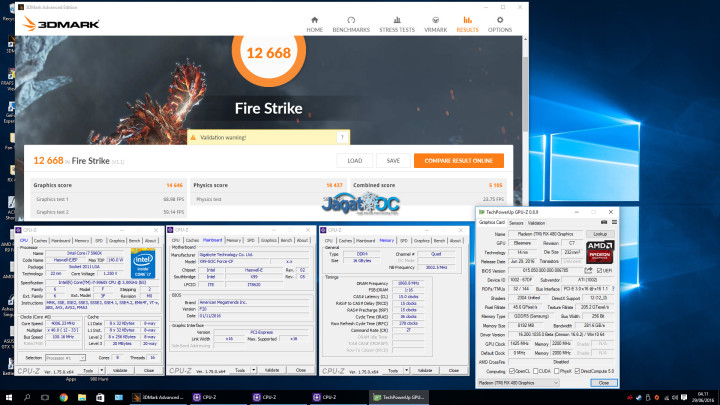Go to Stress Tests in 3DMark

pyautogui.click(x=397, y=24)
